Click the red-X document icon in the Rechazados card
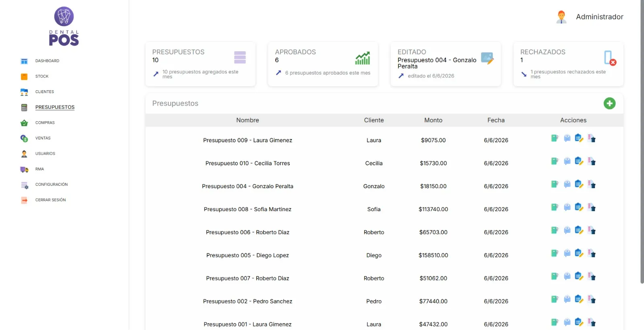644x330 pixels. 610,58
